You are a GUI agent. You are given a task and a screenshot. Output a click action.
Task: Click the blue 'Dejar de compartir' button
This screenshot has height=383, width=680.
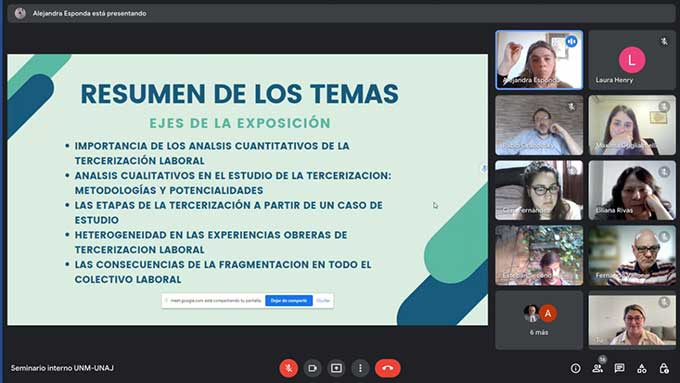[289, 300]
